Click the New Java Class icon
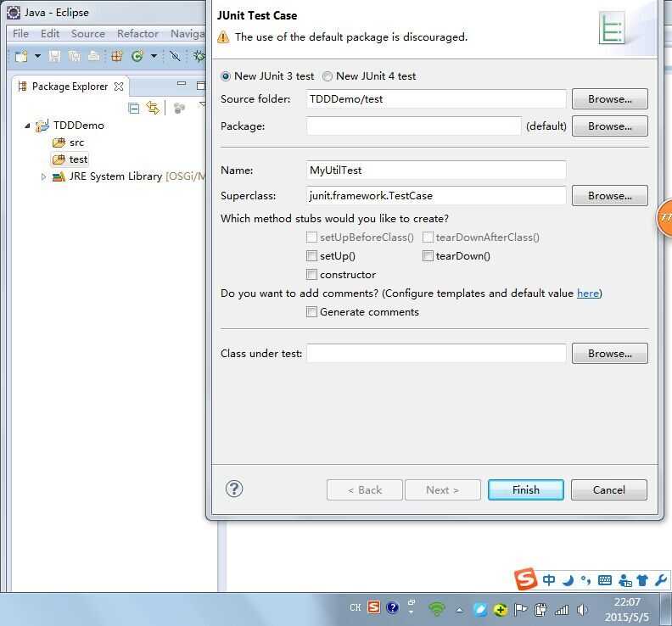The width and height of the screenshot is (672, 626). coord(137,56)
